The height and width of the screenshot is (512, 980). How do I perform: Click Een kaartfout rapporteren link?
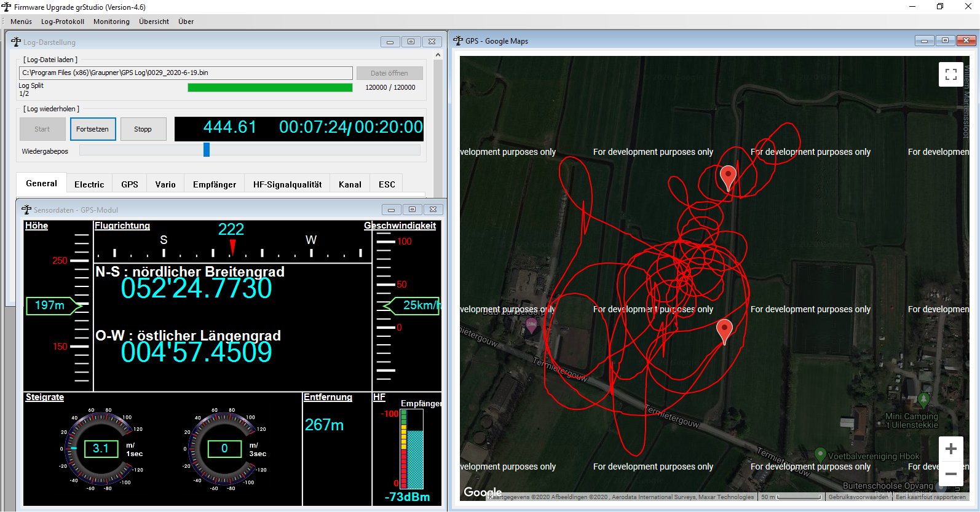931,497
